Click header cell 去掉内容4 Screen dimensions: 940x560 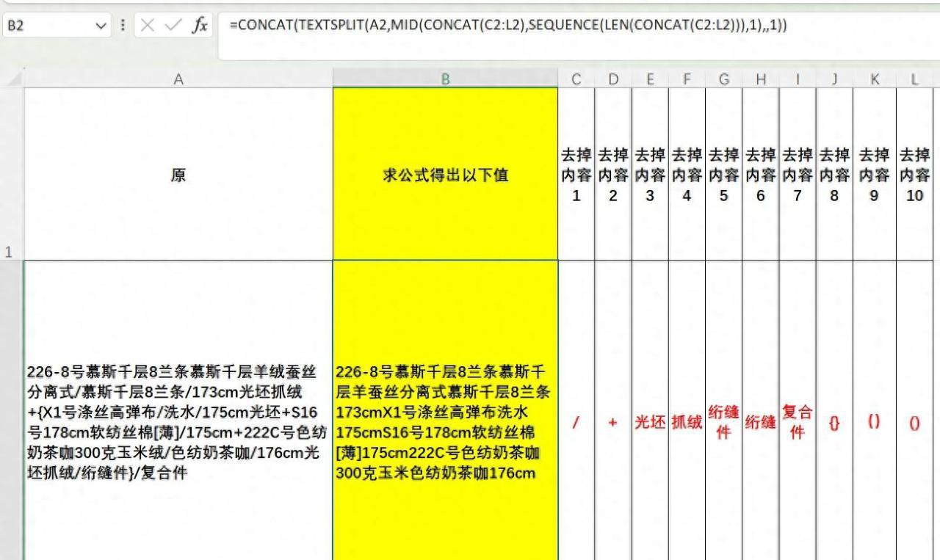point(687,174)
